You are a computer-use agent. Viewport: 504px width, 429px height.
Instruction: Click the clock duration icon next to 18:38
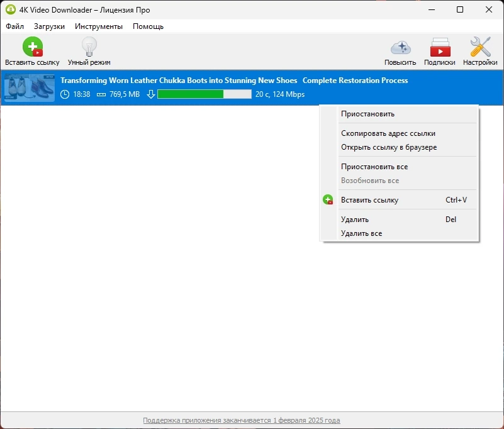tap(65, 94)
